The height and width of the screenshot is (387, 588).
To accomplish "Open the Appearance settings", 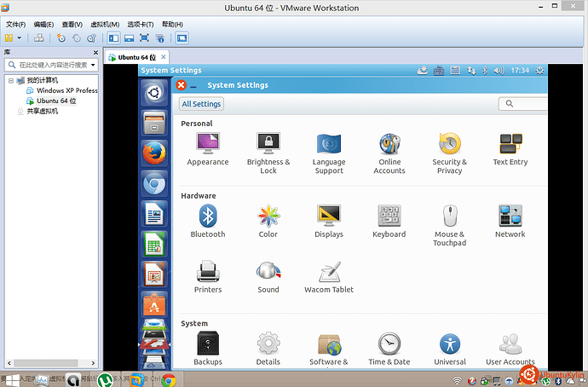I will 208,149.
